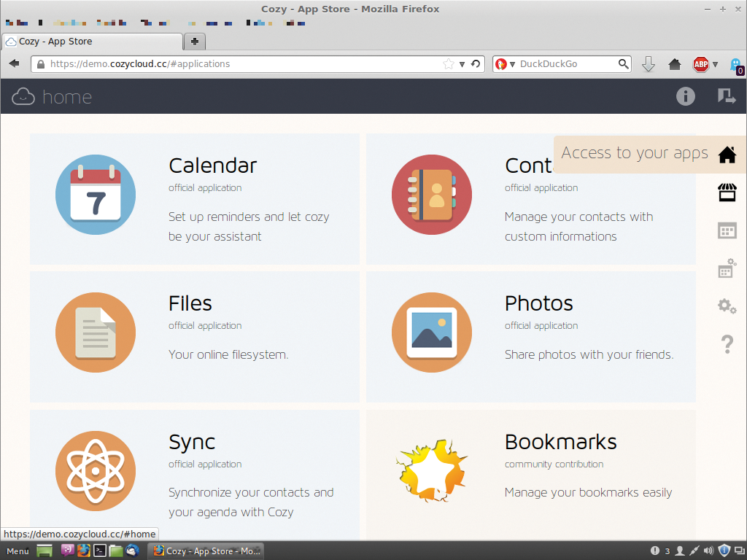This screenshot has height=560, width=747.
Task: Bookmark this page with star icon
Action: [448, 64]
